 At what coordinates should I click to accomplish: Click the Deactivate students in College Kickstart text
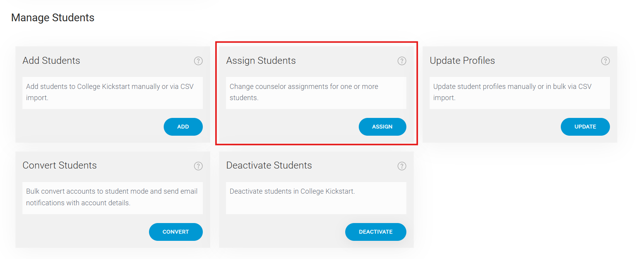pos(292,191)
